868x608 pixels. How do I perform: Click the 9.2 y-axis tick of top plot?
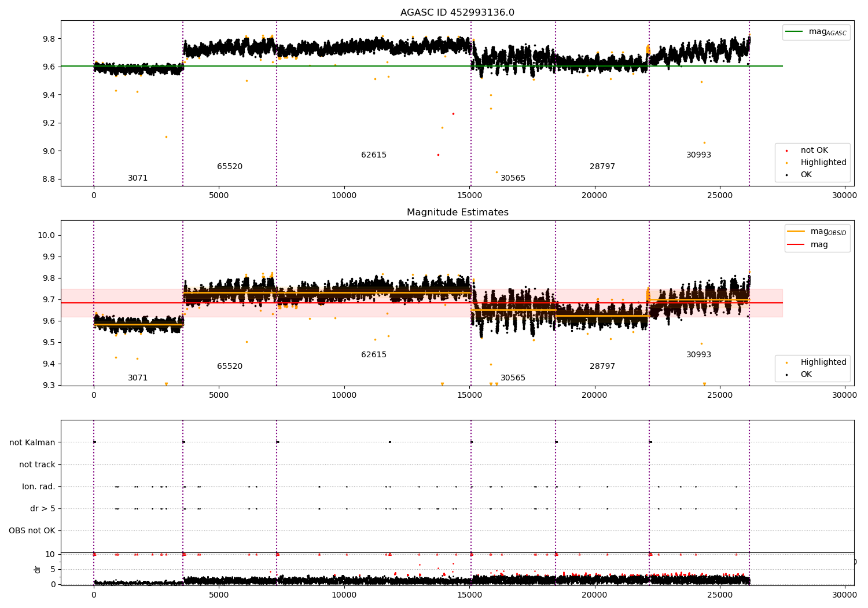pyautogui.click(x=48, y=123)
